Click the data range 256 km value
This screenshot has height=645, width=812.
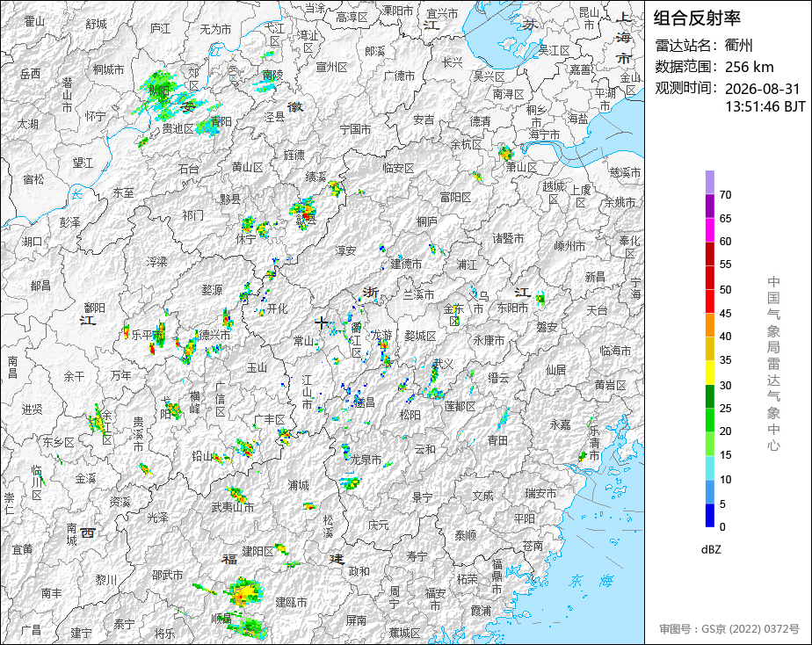(x=749, y=67)
